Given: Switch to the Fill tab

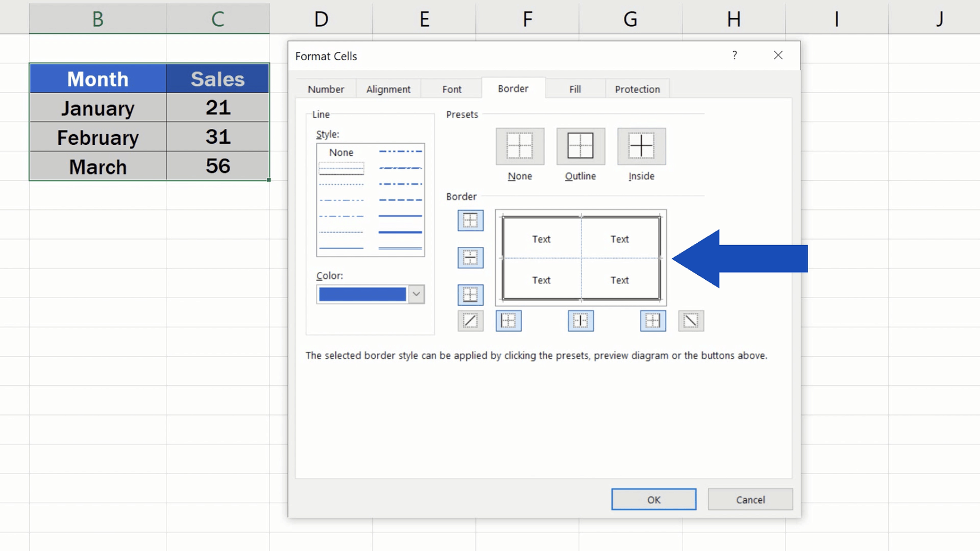Looking at the screenshot, I should (x=574, y=88).
